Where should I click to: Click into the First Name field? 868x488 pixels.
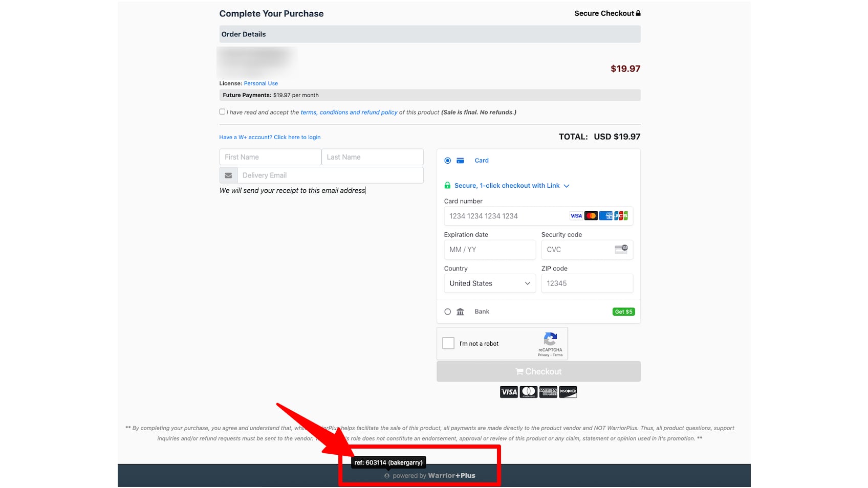pyautogui.click(x=270, y=157)
